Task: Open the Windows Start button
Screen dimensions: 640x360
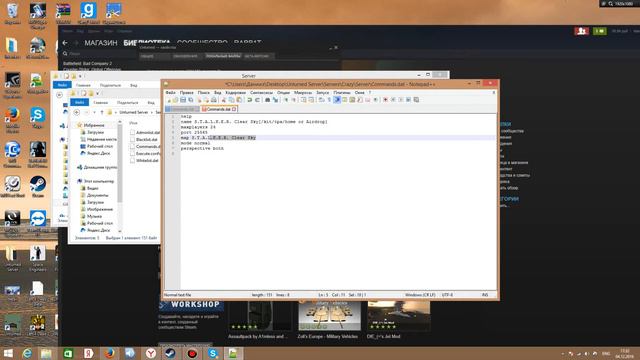Action: pos(8,353)
